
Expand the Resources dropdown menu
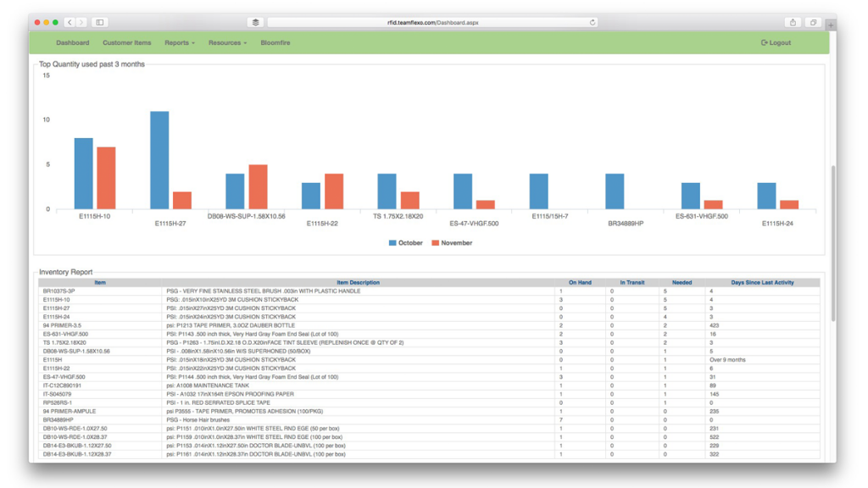(x=227, y=42)
